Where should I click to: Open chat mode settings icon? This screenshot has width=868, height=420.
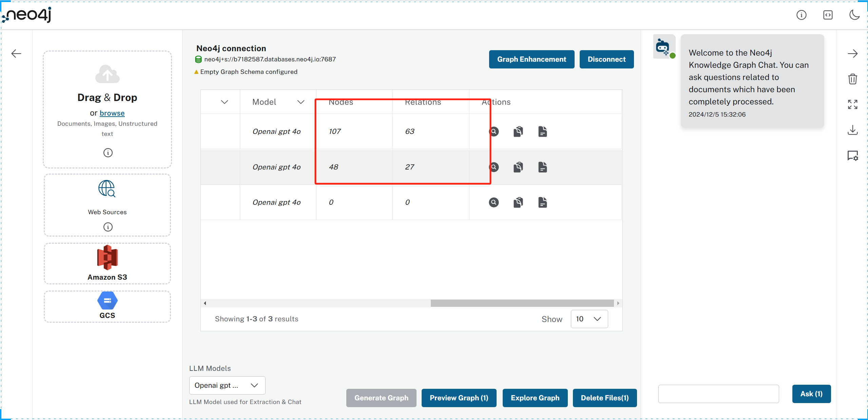pos(852,156)
